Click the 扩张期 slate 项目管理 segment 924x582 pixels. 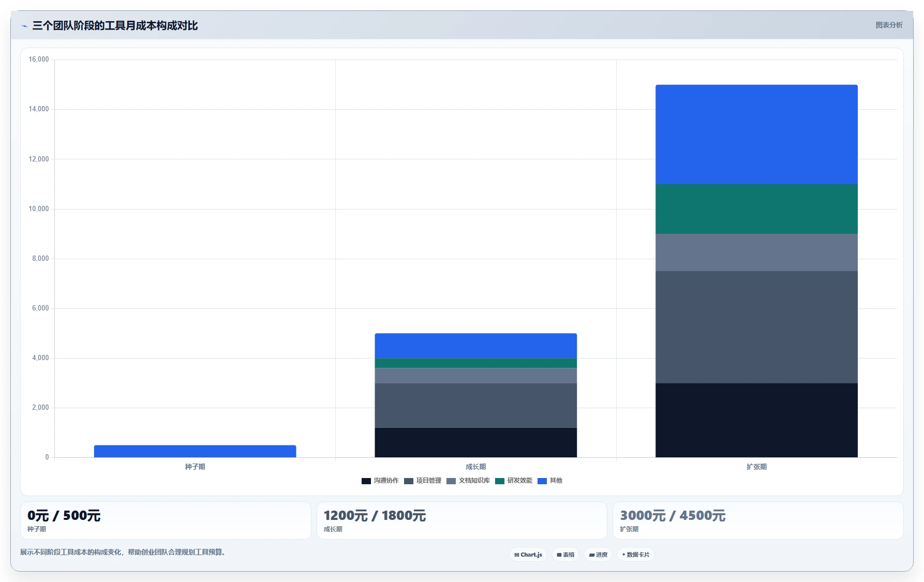pyautogui.click(x=756, y=327)
